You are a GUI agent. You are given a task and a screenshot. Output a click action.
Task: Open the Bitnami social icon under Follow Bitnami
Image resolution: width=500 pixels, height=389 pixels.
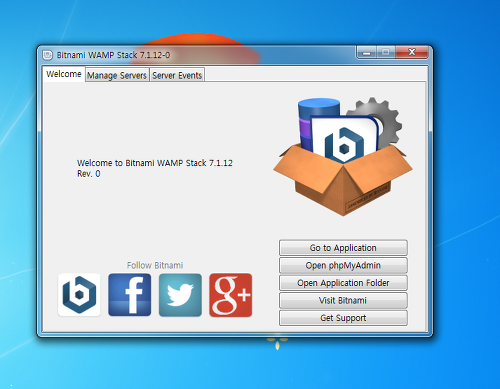[x=79, y=295]
